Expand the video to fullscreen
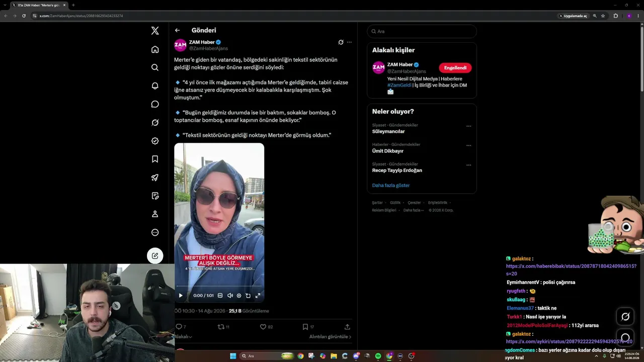This screenshot has height=362, width=644. (258, 296)
